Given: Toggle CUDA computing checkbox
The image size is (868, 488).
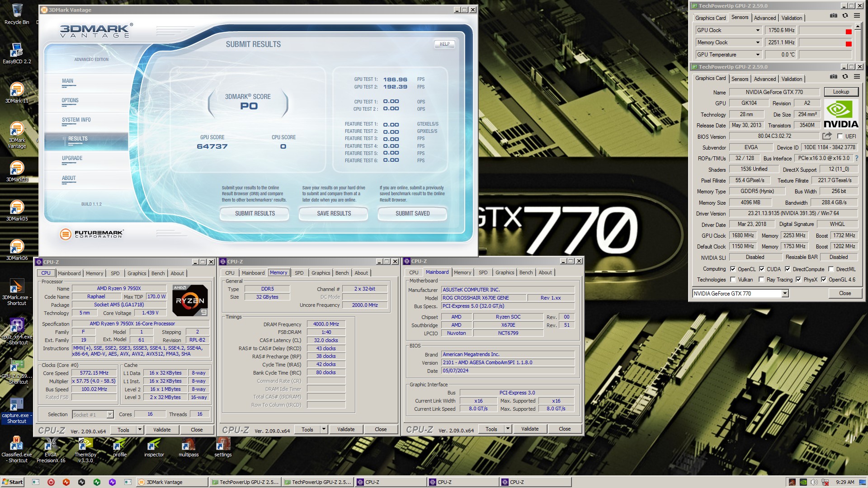Looking at the screenshot, I should [762, 269].
